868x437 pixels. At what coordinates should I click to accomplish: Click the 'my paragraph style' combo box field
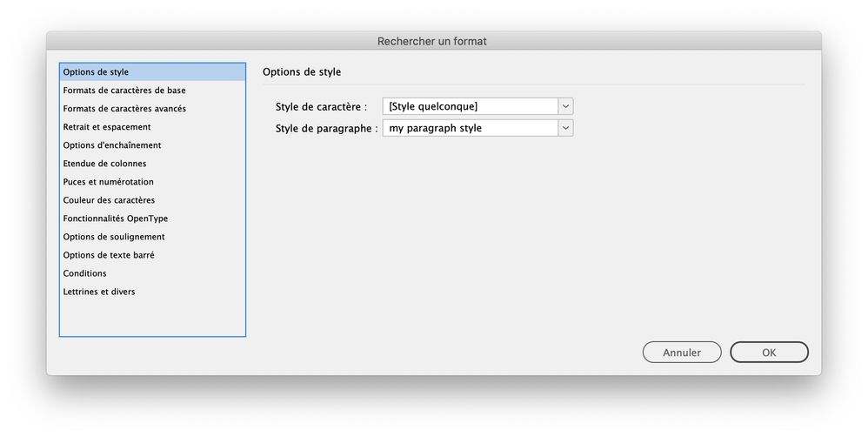click(x=470, y=128)
